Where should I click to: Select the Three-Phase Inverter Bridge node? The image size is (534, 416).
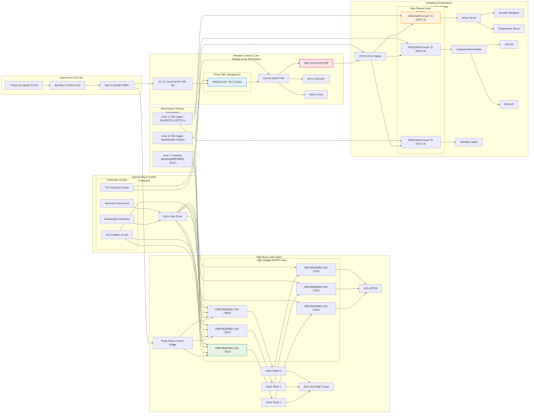coord(173,343)
